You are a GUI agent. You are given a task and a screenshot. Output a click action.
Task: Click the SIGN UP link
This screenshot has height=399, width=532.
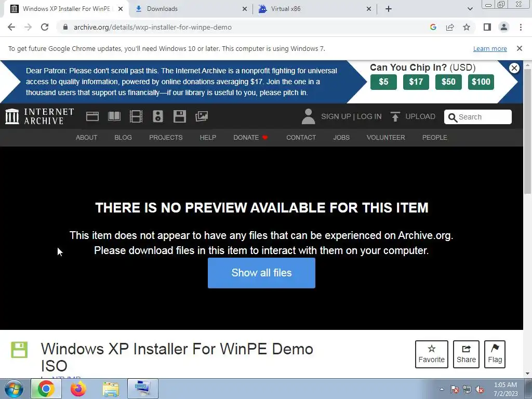click(x=336, y=116)
